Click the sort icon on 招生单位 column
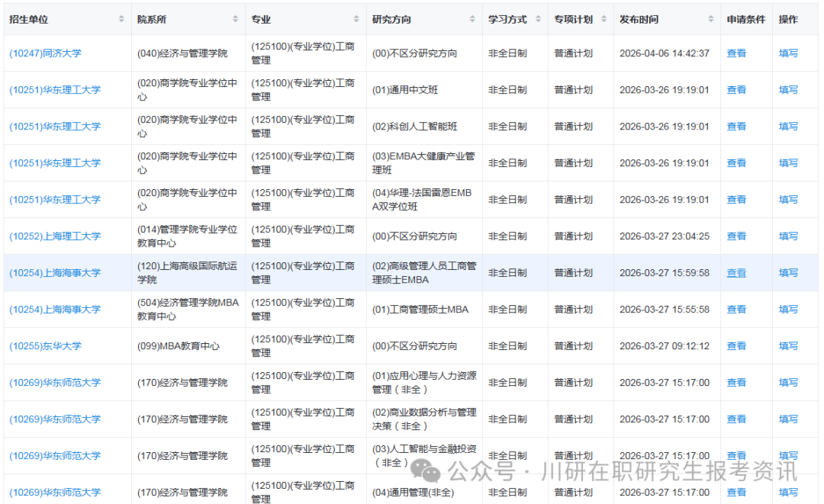824x504 pixels. coord(122,18)
